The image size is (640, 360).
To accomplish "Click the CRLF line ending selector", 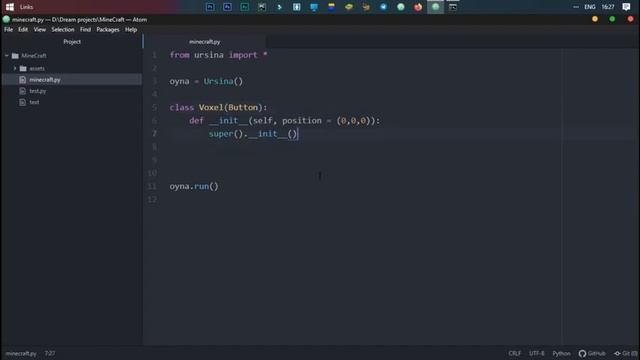I will tap(514, 353).
